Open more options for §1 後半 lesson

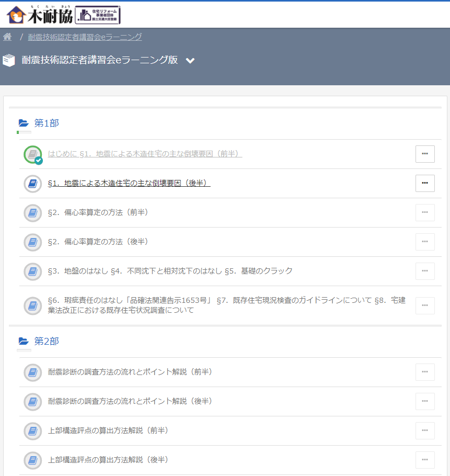click(x=425, y=183)
